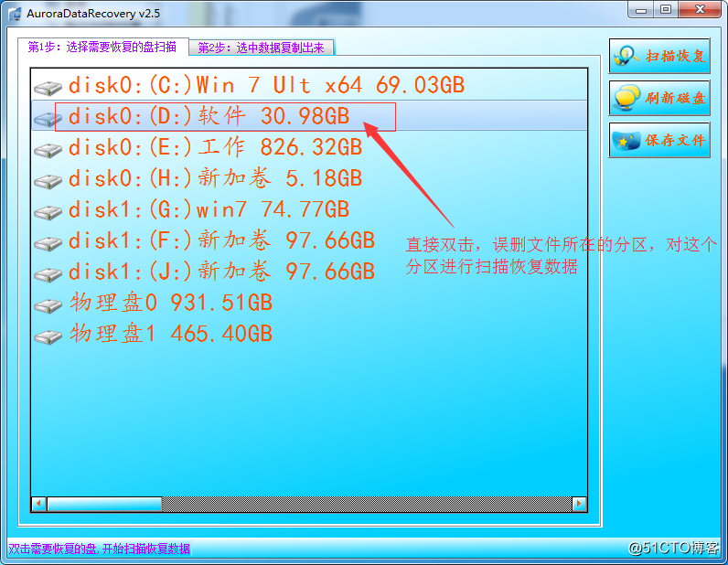Click the drive icon beside disk0 C: row
Screen dimensions: 728x565
click(48, 87)
